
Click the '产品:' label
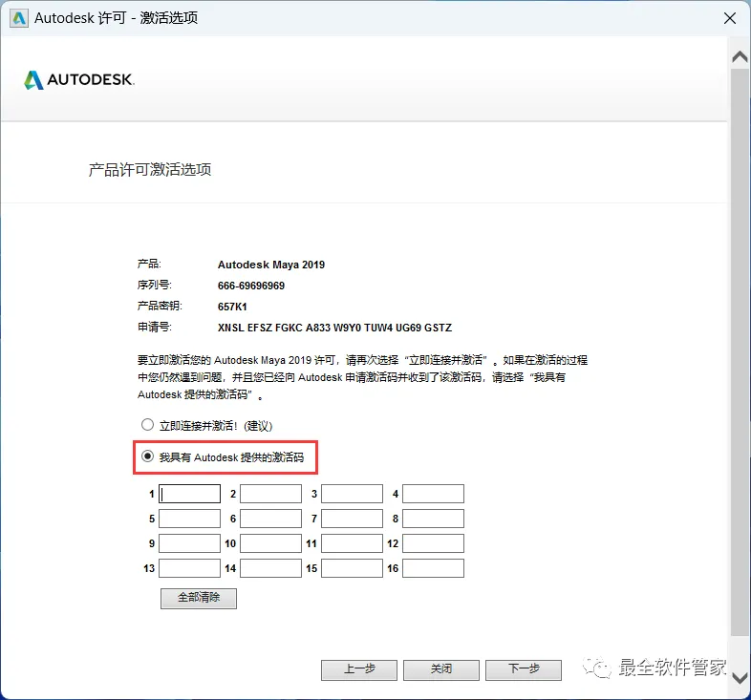pyautogui.click(x=149, y=264)
